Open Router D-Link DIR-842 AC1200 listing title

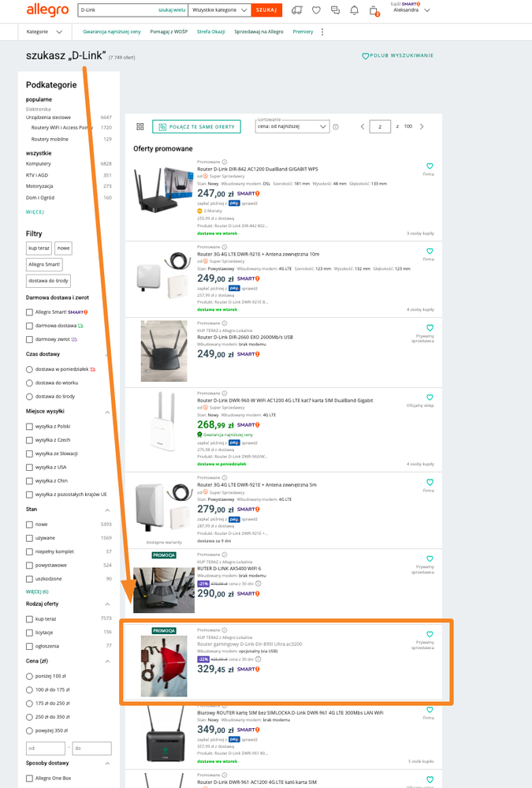[x=257, y=170]
